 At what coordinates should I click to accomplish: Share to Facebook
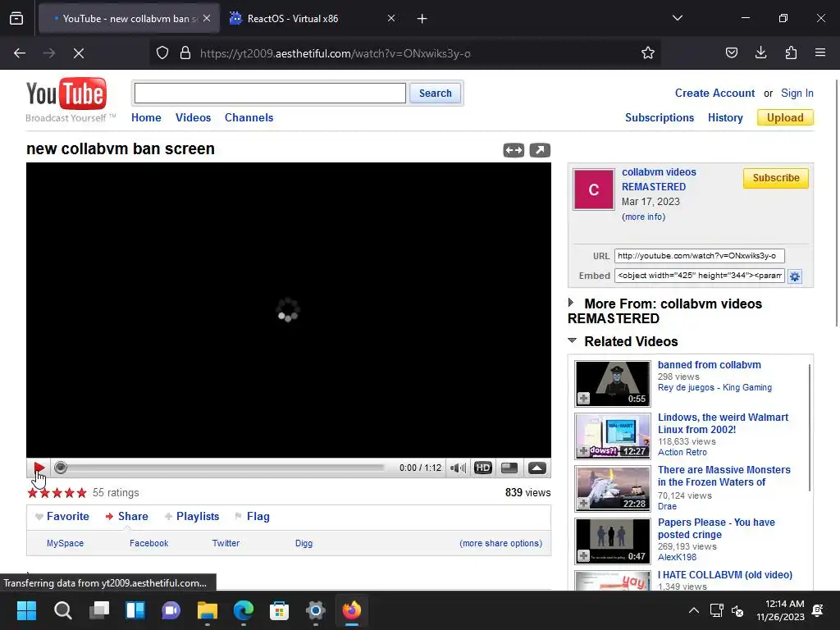click(149, 543)
